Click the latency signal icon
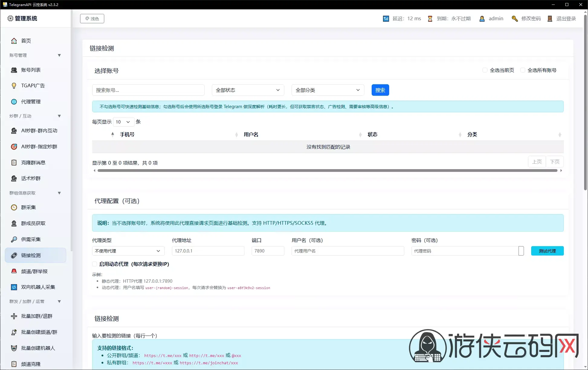The image size is (588, 370). pos(386,19)
